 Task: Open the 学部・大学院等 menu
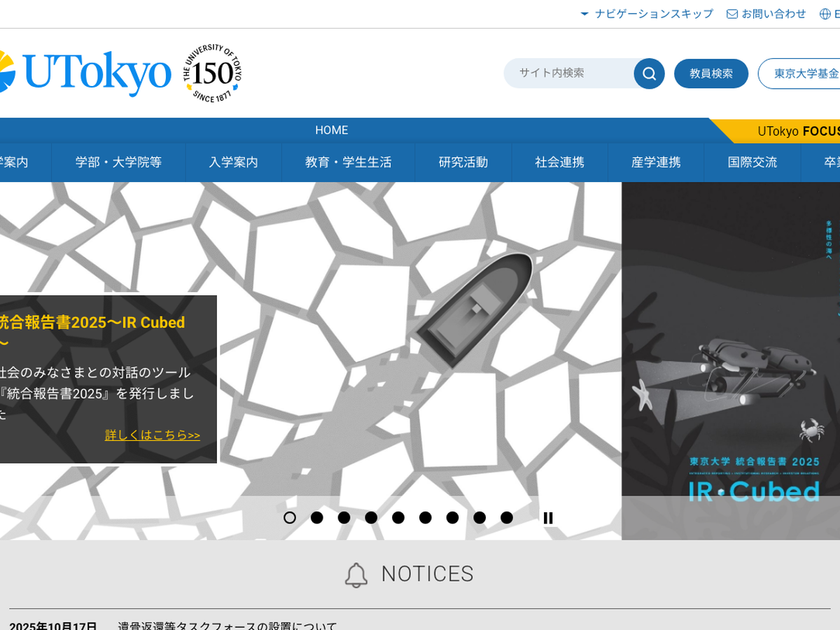click(x=118, y=162)
